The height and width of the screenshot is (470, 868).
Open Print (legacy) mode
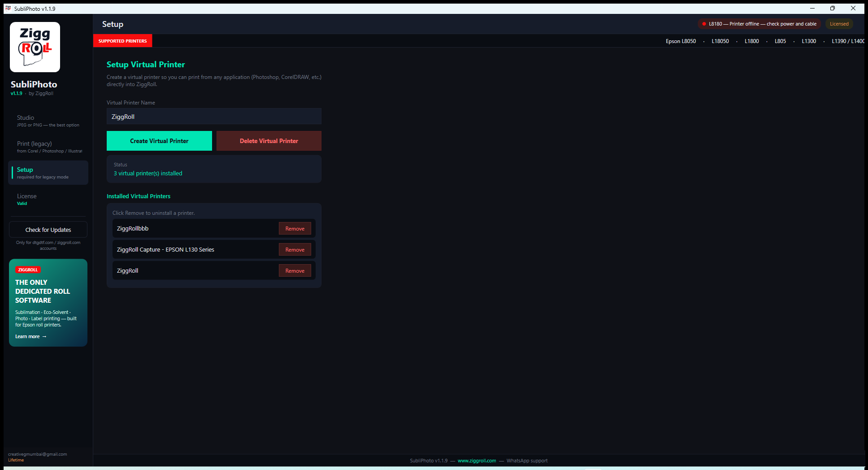(x=48, y=147)
